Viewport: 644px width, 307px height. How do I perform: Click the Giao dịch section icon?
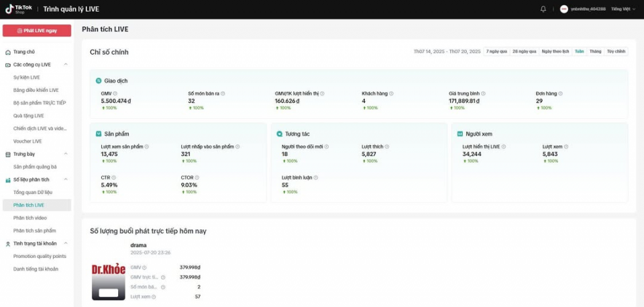point(99,81)
